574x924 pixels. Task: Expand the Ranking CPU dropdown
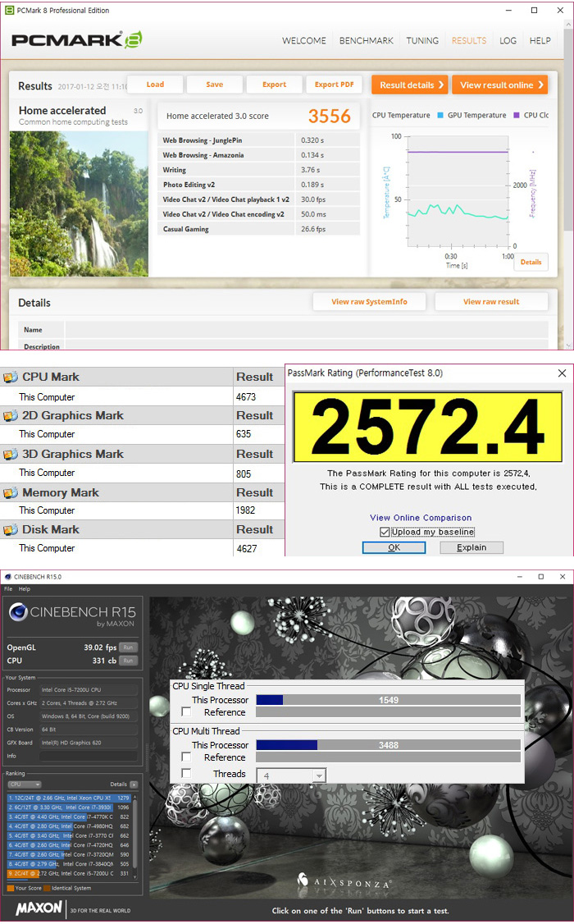25,784
